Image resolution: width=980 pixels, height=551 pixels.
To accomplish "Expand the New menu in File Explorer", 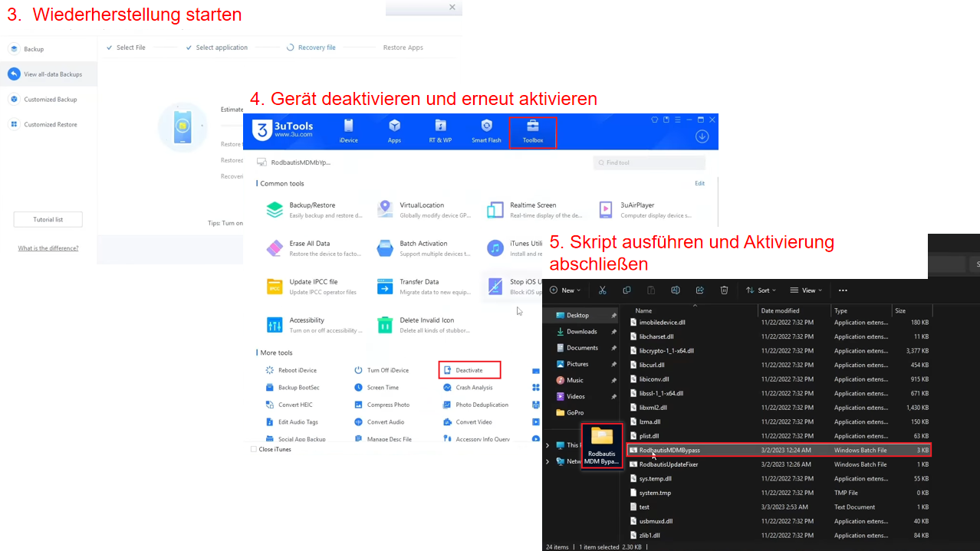I will point(566,290).
